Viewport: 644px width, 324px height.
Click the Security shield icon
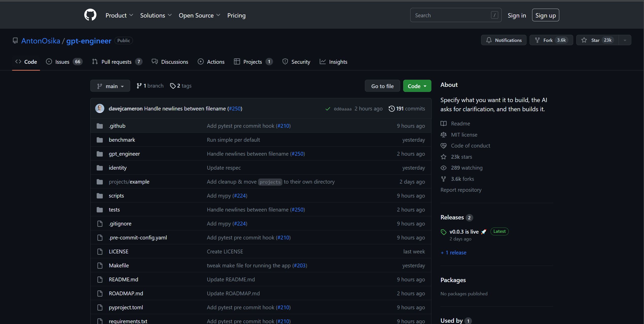[285, 62]
